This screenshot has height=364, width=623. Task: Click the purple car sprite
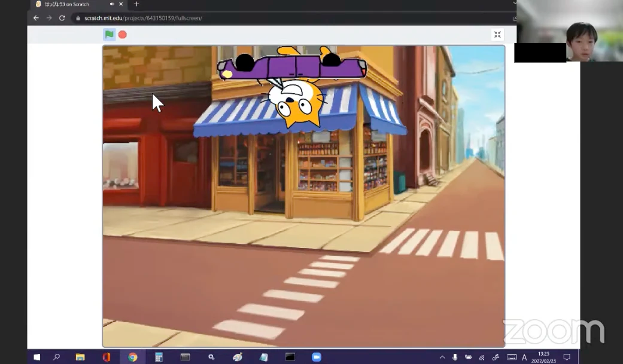coord(292,66)
